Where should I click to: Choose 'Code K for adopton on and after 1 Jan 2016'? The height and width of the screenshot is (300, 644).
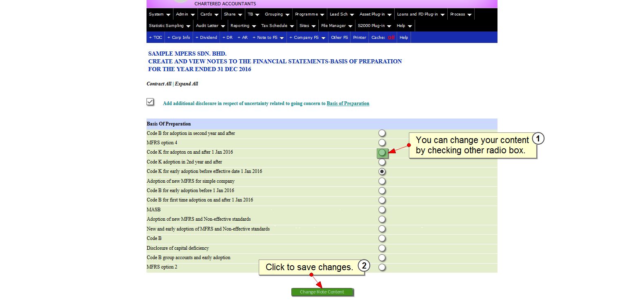tap(382, 152)
